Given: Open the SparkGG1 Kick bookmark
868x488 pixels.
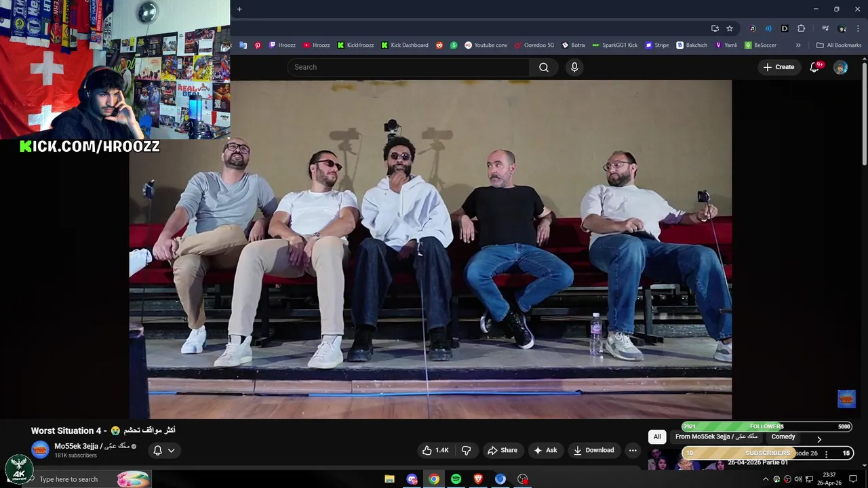Looking at the screenshot, I should coord(614,45).
